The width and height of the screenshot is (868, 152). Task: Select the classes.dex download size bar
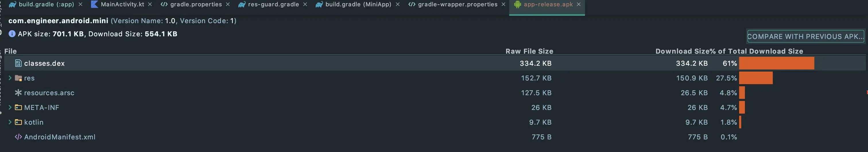point(776,63)
